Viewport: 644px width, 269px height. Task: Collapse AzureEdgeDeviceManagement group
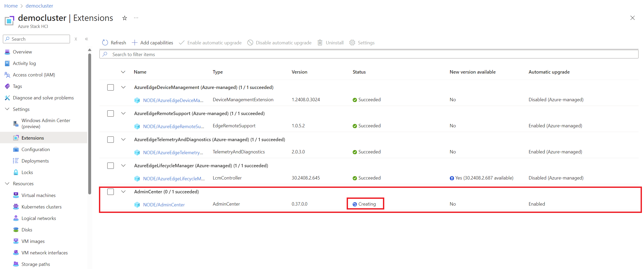(123, 87)
